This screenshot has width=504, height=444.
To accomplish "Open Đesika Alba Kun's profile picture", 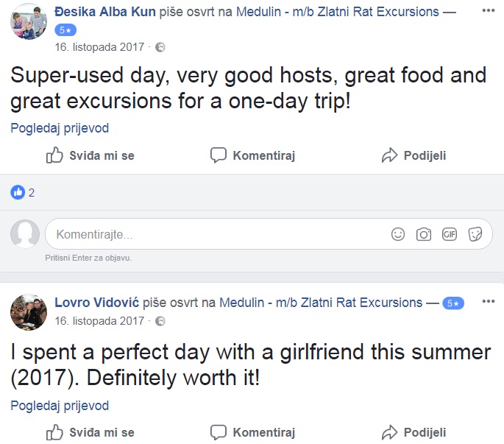I will click(29, 21).
